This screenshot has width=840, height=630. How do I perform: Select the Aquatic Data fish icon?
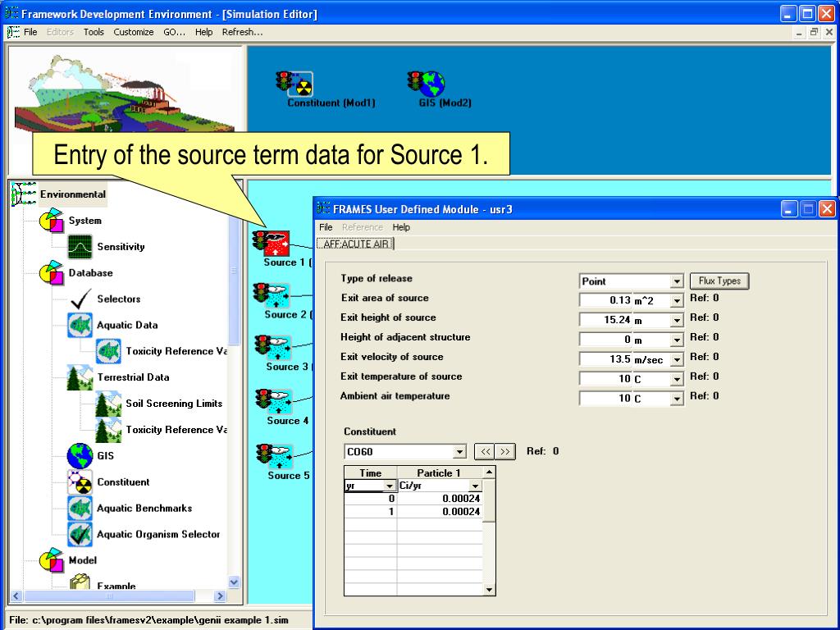pyautogui.click(x=80, y=325)
